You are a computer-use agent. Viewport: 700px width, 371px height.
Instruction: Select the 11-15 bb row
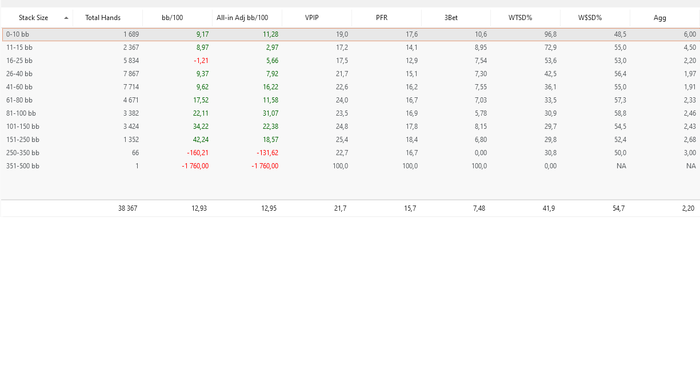coord(350,47)
